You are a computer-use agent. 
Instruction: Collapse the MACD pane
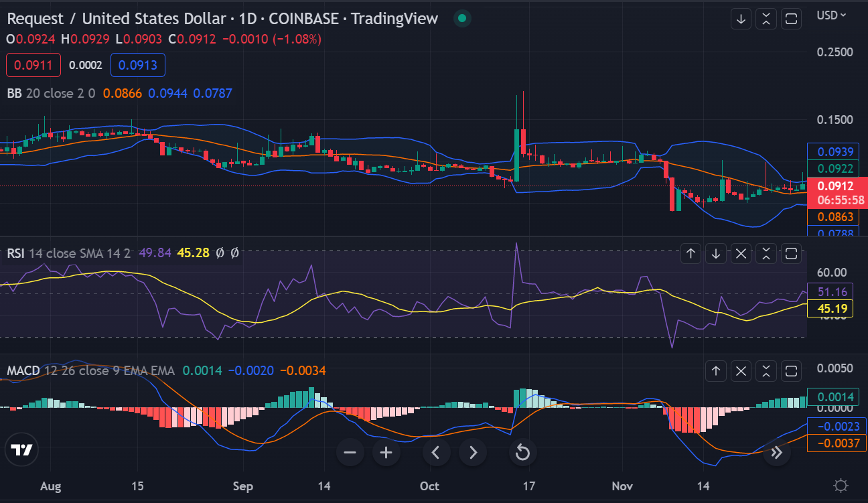(766, 370)
